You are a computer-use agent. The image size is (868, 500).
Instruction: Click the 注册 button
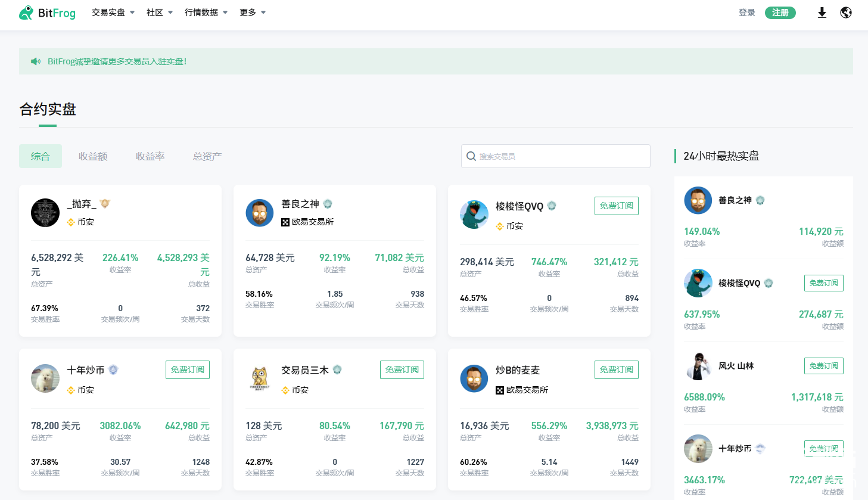(780, 13)
